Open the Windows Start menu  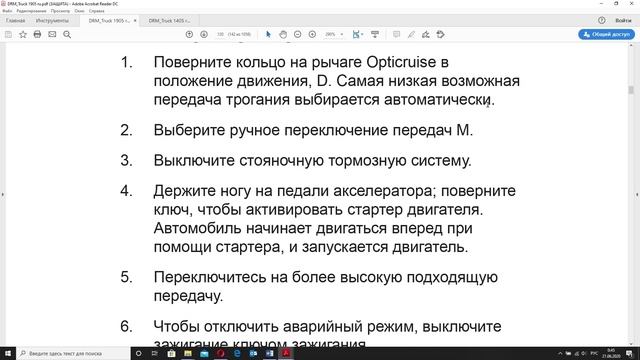click(8, 353)
